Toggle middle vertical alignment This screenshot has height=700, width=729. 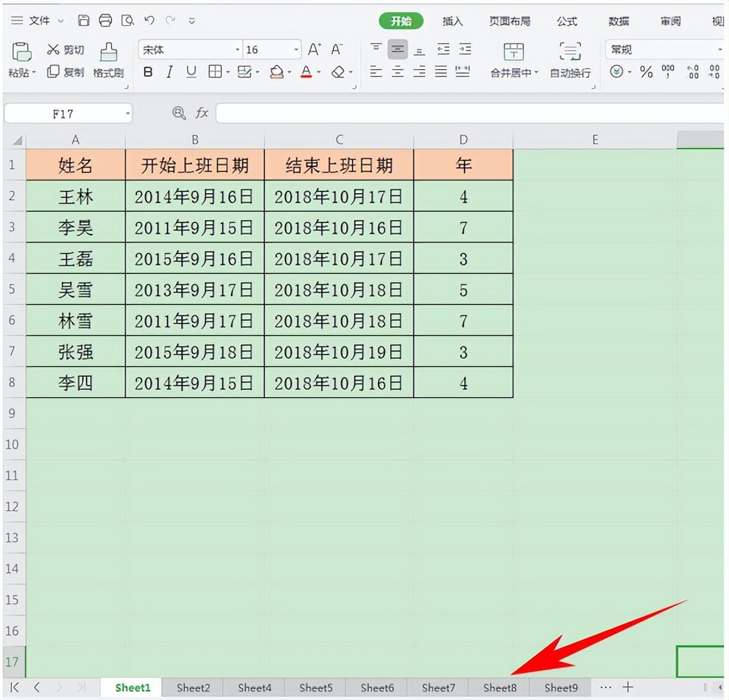point(397,49)
